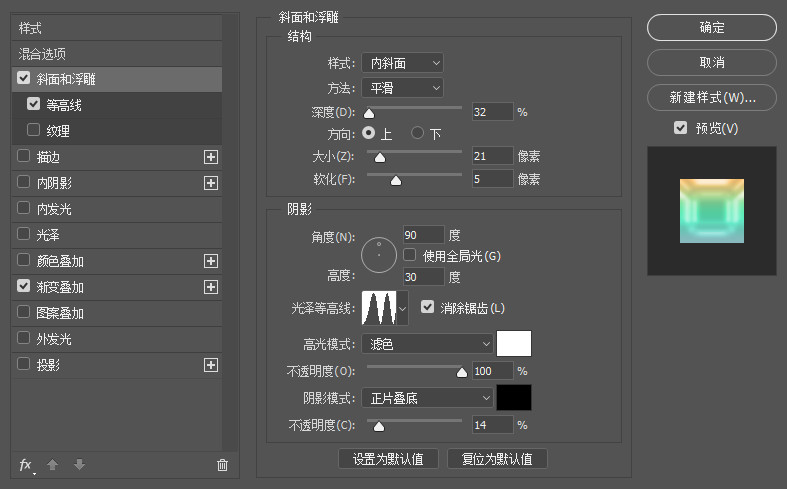This screenshot has width=787, height=489.
Task: Open the 光泽等高线 contour thumbnail
Action: coord(379,308)
